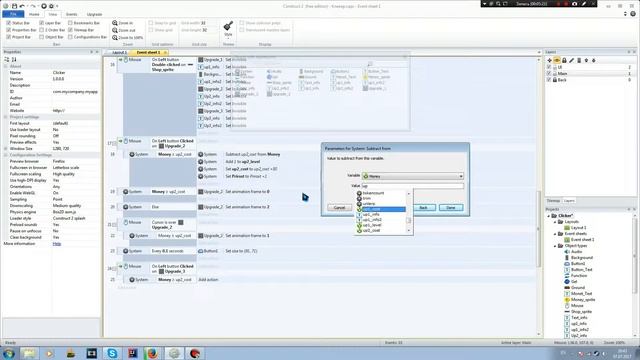Viewport: 640px width, 360px height.
Task: Toggle the Properties Bar checkbox
Action: [9, 30]
